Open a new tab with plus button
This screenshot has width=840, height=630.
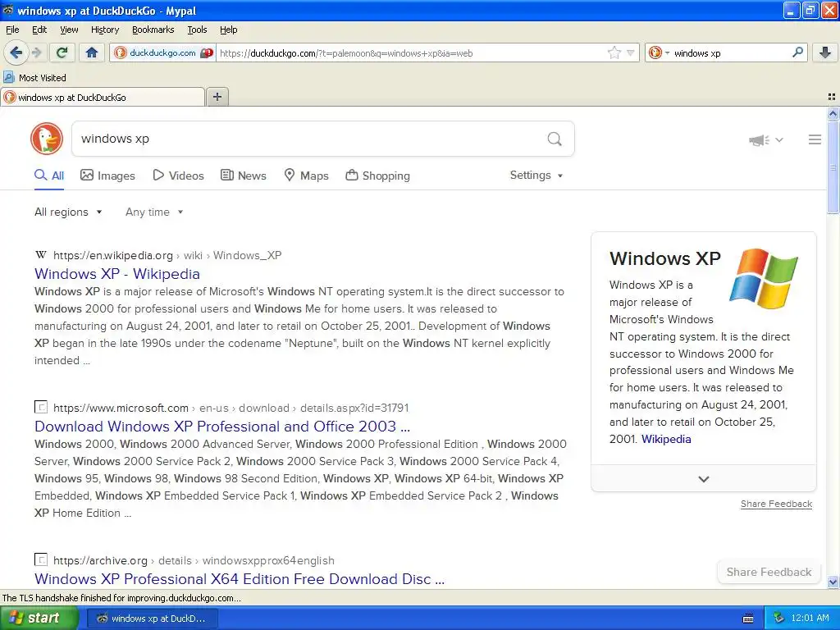pos(217,97)
